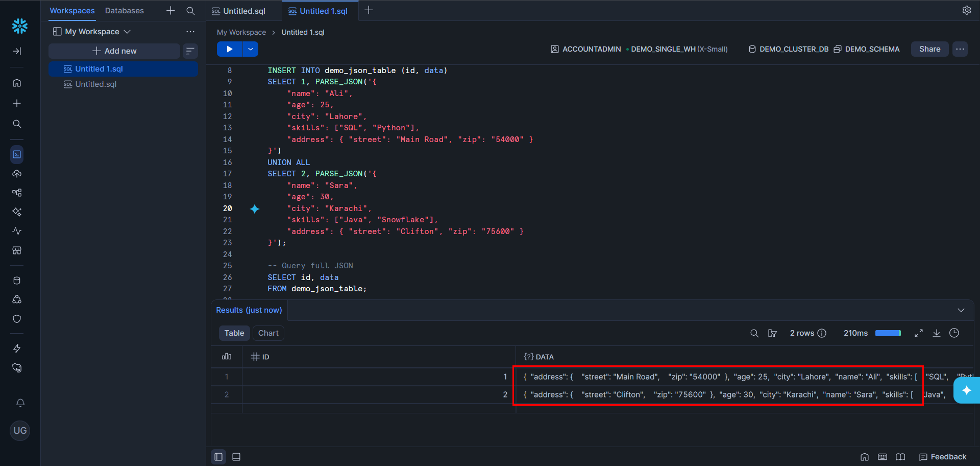Screen dimensions: 980x466
Task: Switch results view to Table
Action: point(234,333)
